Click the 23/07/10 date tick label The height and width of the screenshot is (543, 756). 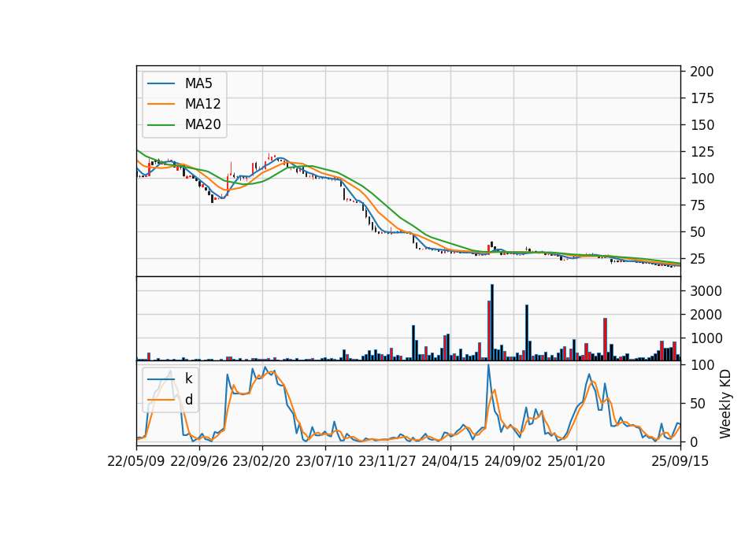[x=324, y=461]
